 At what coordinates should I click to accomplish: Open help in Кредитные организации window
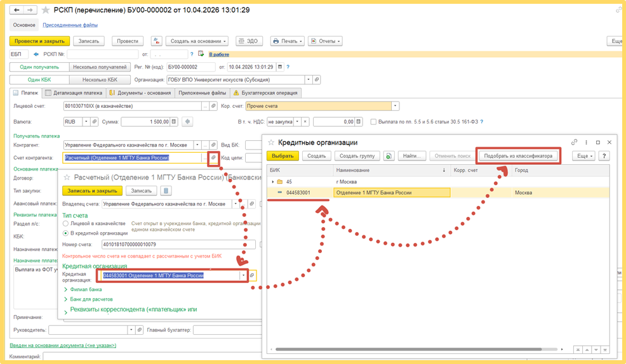pyautogui.click(x=604, y=156)
